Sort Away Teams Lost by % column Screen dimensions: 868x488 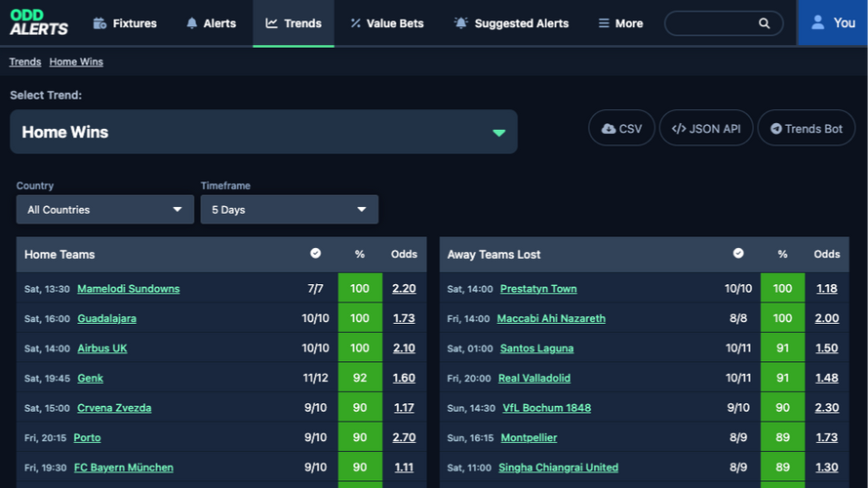[x=782, y=254]
